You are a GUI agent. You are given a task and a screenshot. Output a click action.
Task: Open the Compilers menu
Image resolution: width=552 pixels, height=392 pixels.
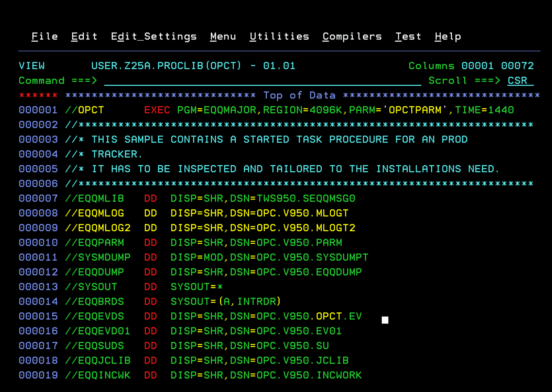point(352,36)
